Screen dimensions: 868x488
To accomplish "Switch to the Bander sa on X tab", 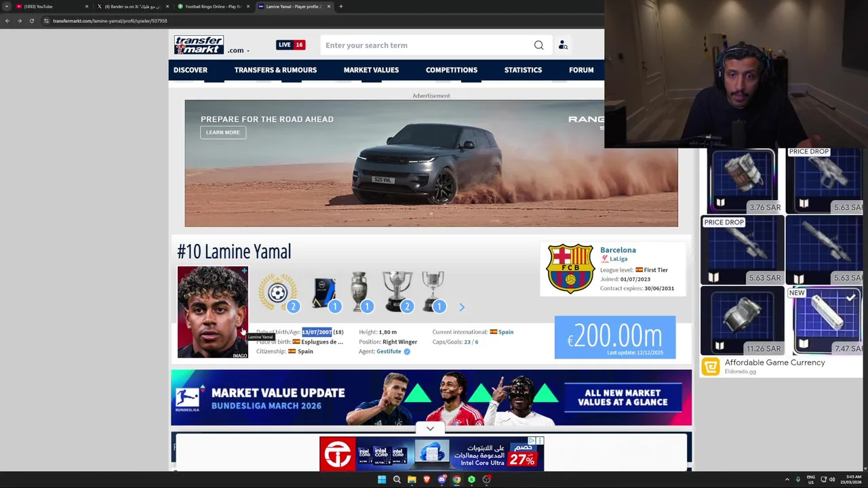I will click(132, 6).
